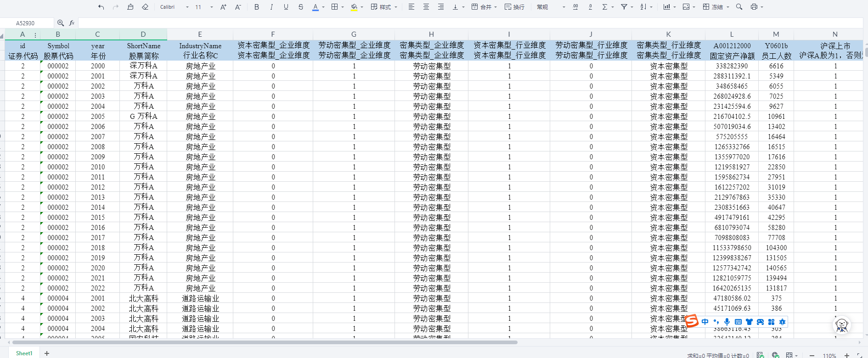Click the zoom magnifier beside the name box

pyautogui.click(x=61, y=23)
